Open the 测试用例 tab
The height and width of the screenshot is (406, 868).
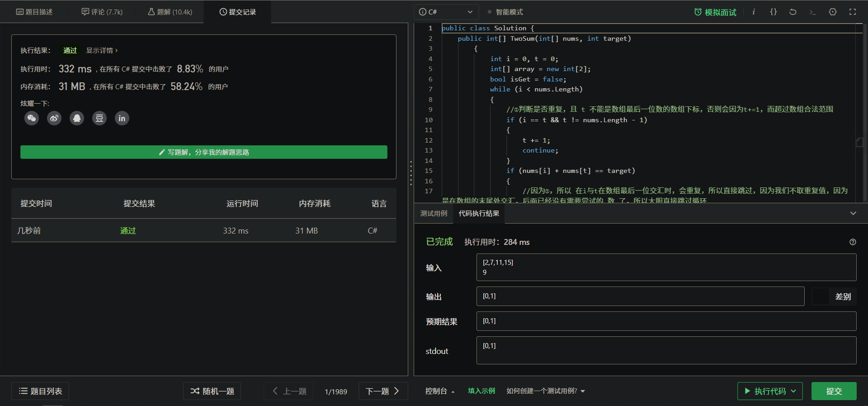click(434, 213)
